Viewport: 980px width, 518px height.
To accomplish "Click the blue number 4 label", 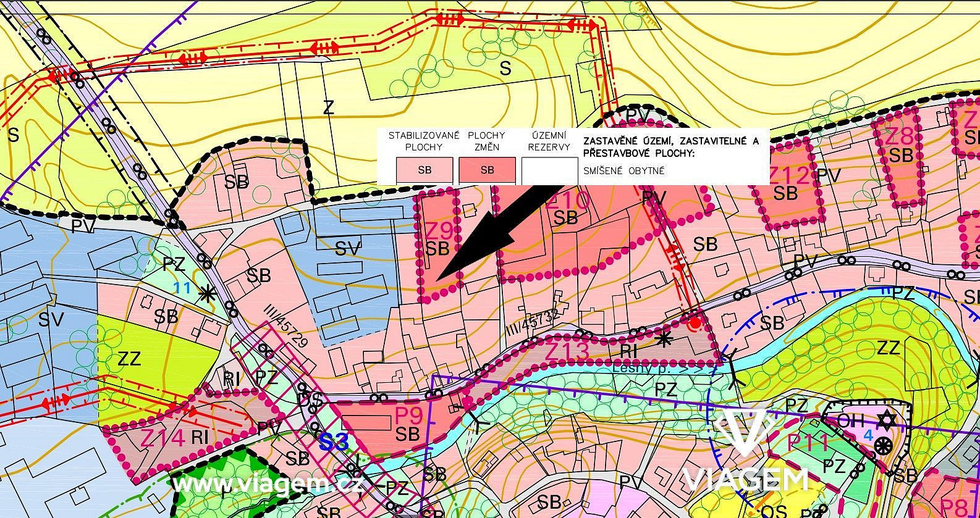I will [868, 435].
